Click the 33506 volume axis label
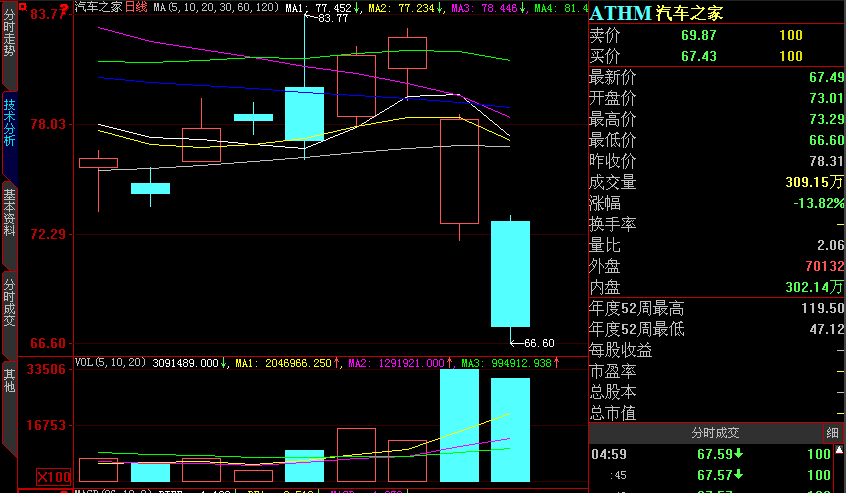Viewport: 846px width, 493px height. (x=46, y=369)
